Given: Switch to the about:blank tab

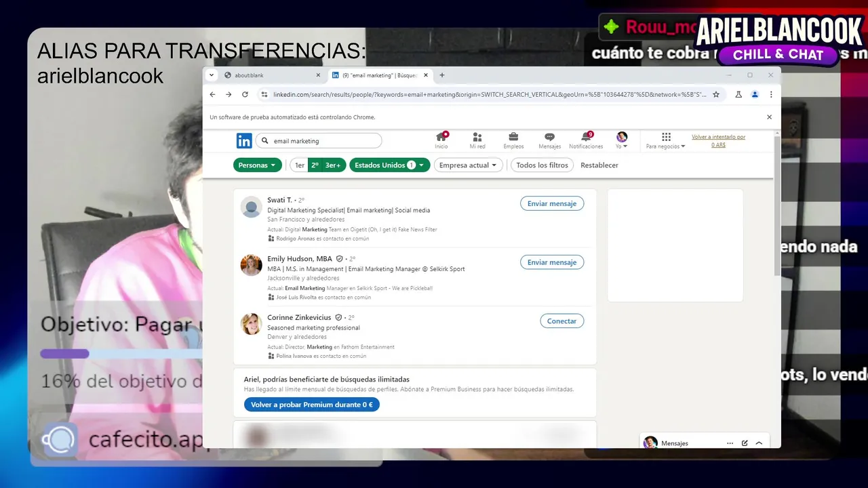Looking at the screenshot, I should (x=273, y=75).
